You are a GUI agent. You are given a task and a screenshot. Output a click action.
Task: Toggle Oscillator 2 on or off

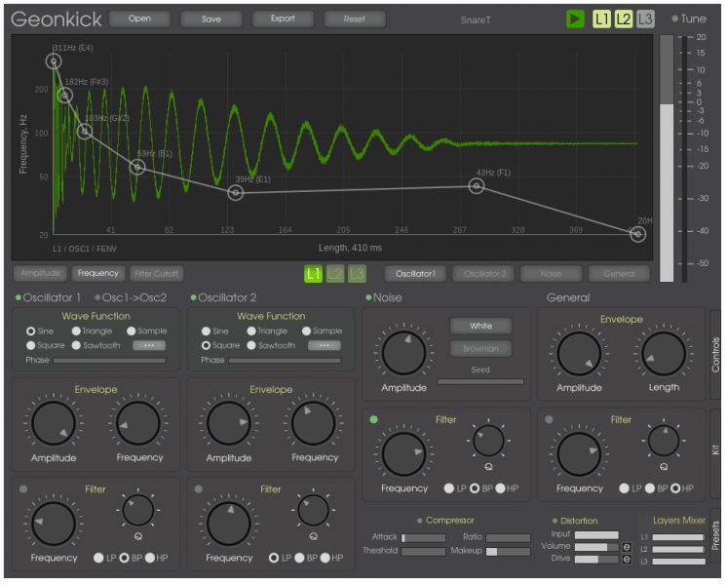pyautogui.click(x=223, y=297)
